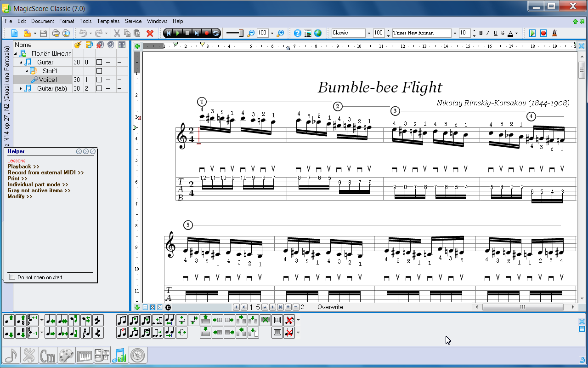The height and width of the screenshot is (368, 588).
Task: Open the Modify lesson link
Action: [x=20, y=196]
